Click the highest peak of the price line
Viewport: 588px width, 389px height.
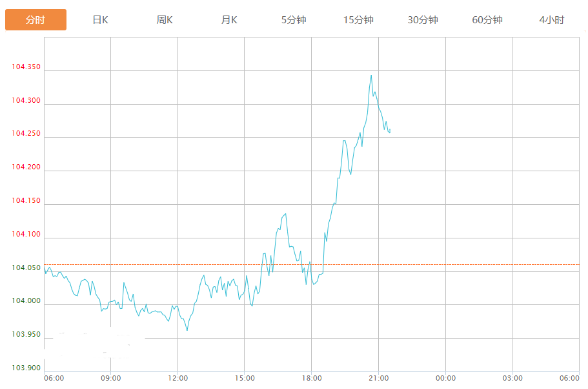coord(370,76)
